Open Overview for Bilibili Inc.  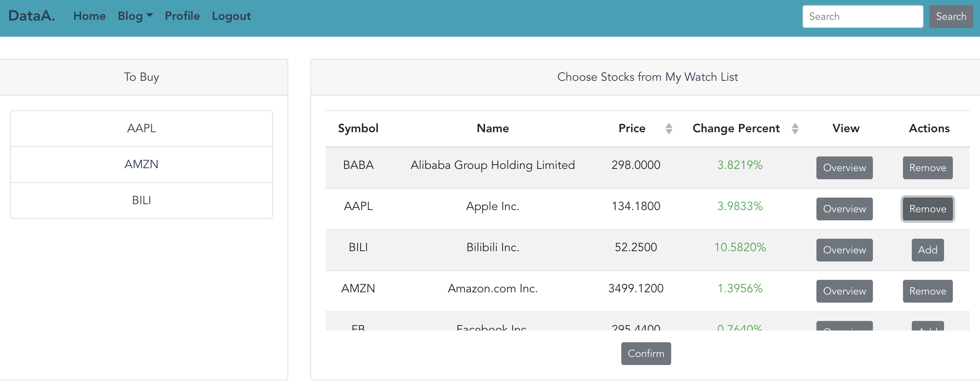(x=844, y=250)
